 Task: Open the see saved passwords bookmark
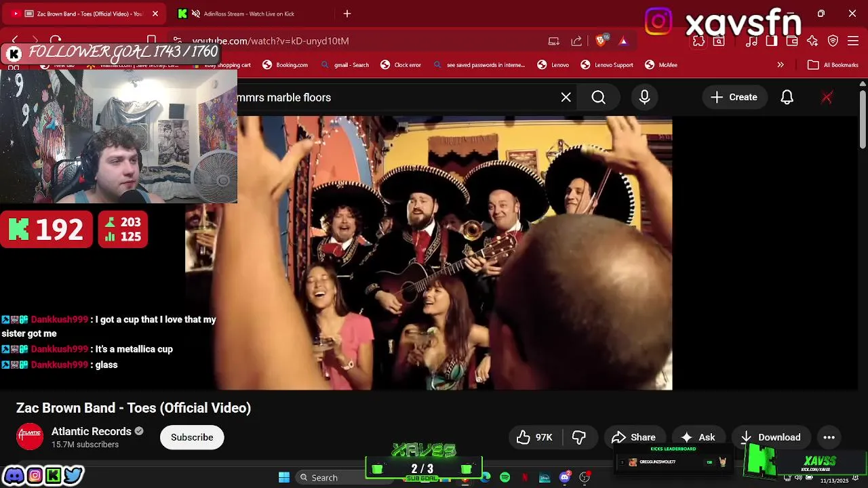[479, 65]
